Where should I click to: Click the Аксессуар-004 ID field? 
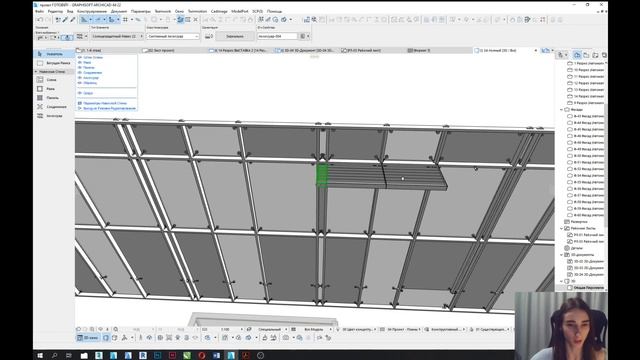click(x=277, y=36)
